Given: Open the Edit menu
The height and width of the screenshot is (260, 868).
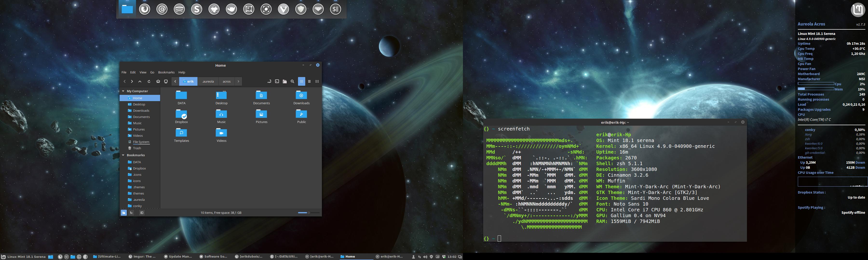Looking at the screenshot, I should pos(133,72).
